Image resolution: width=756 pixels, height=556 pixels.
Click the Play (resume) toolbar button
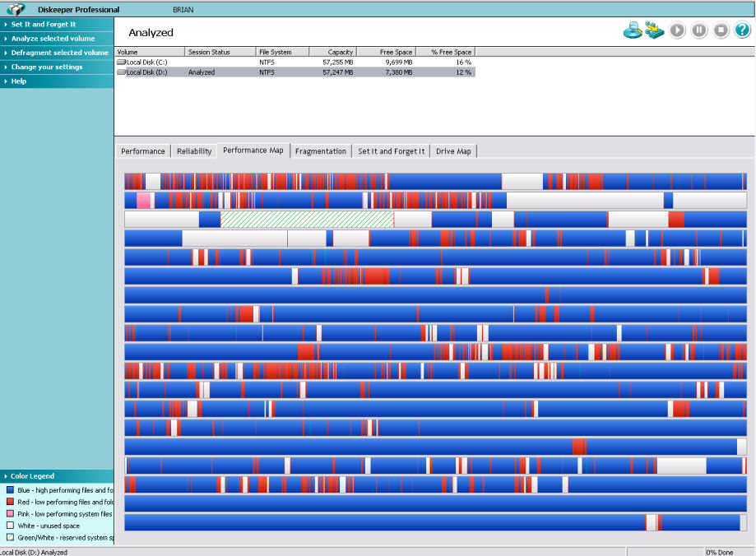pyautogui.click(x=677, y=30)
